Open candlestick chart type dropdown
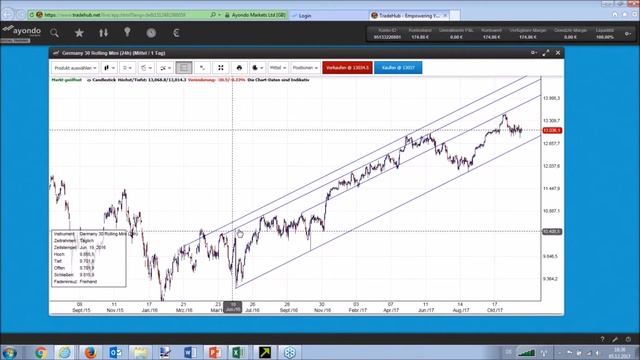Screen dimensions: 640x360 coord(109,68)
